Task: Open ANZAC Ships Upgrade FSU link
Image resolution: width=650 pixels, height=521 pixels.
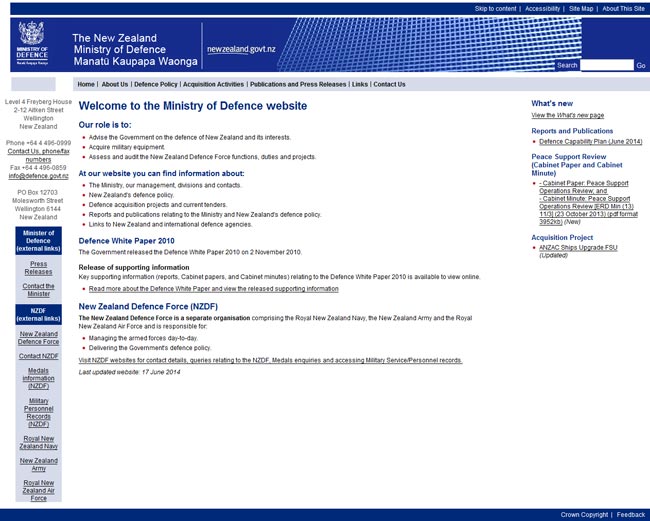Action: [x=578, y=247]
